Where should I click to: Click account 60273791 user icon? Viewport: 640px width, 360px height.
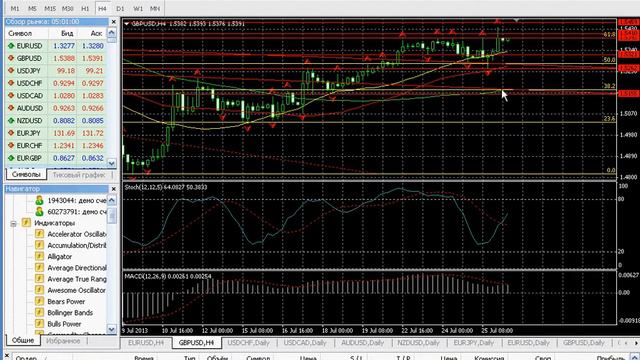[39, 211]
